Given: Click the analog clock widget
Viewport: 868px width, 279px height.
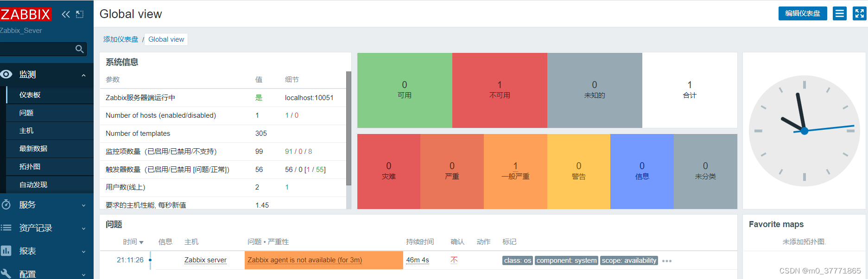Looking at the screenshot, I should pyautogui.click(x=804, y=131).
